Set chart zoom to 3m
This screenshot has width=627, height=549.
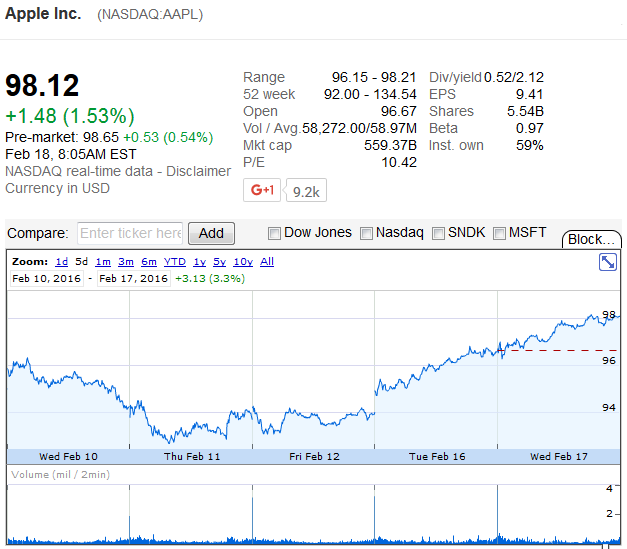point(126,262)
